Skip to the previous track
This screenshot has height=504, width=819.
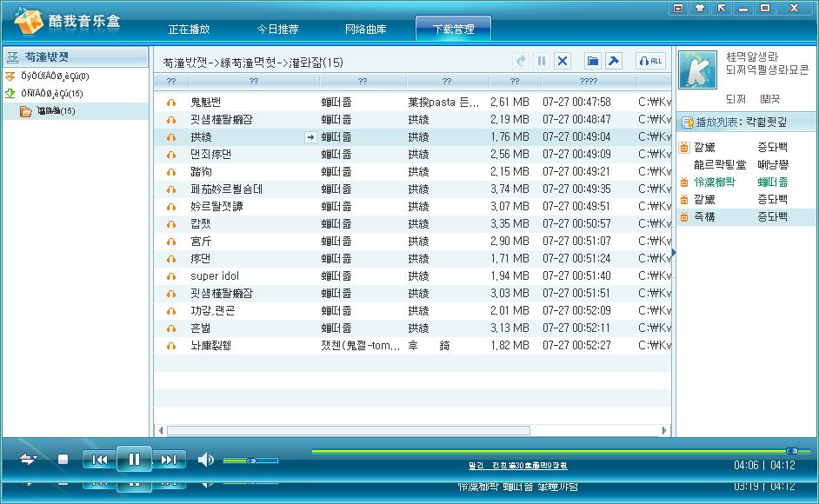pos(99,460)
